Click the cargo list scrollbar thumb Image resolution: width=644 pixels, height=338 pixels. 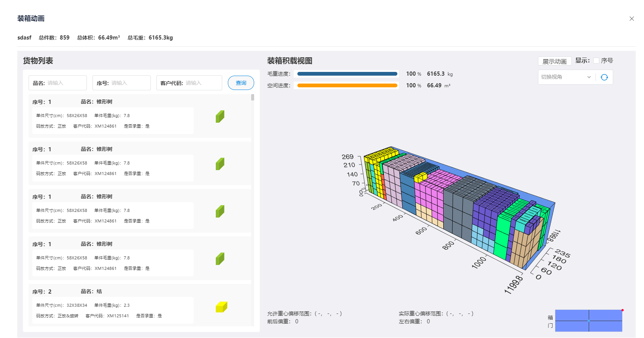click(x=253, y=97)
